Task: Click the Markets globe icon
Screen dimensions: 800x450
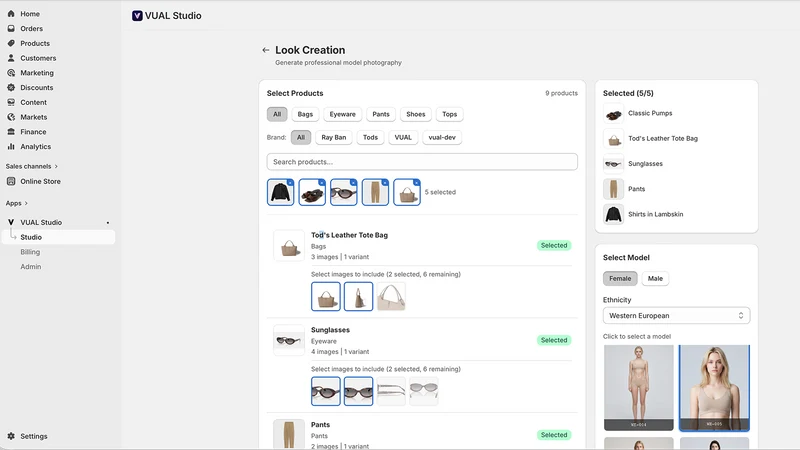Action: pyautogui.click(x=11, y=117)
